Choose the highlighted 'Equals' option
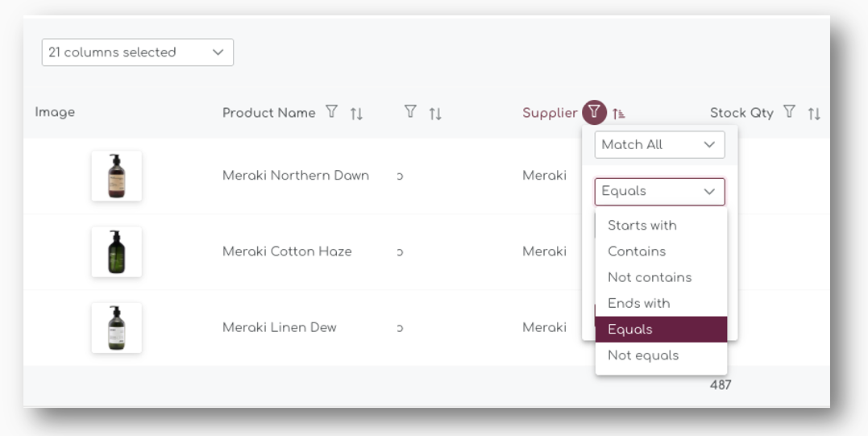The image size is (868, 436). pyautogui.click(x=630, y=330)
